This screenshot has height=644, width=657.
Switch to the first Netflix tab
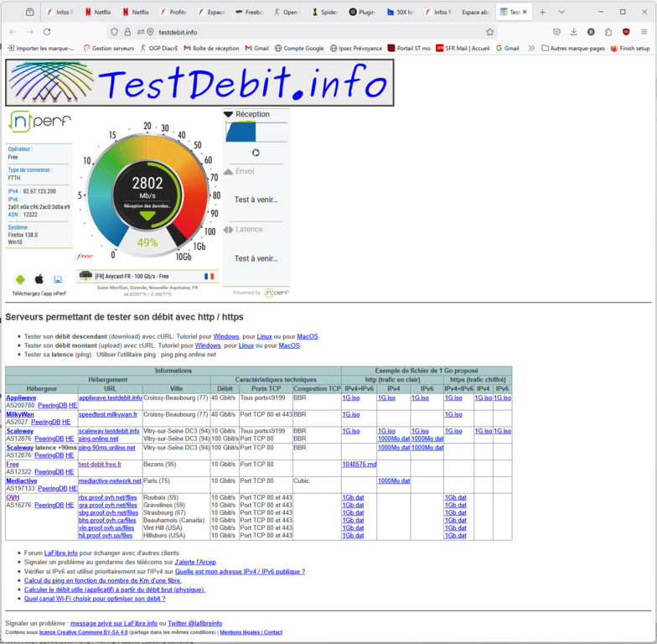[97, 13]
